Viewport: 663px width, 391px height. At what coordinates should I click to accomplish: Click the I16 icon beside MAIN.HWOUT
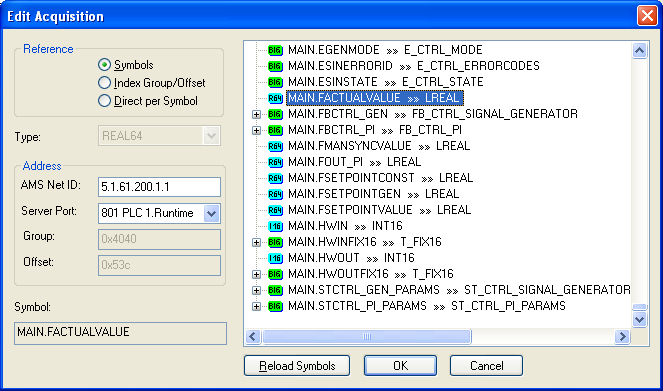coord(275,258)
